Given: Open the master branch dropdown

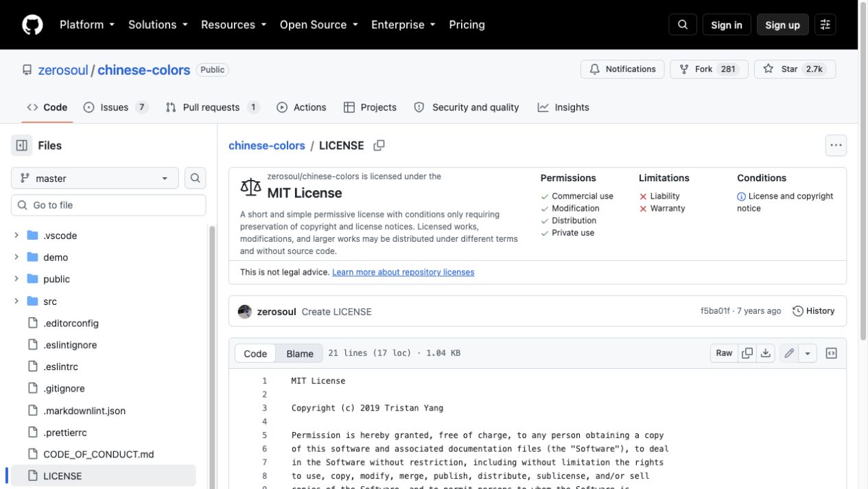Looking at the screenshot, I should click(x=95, y=179).
